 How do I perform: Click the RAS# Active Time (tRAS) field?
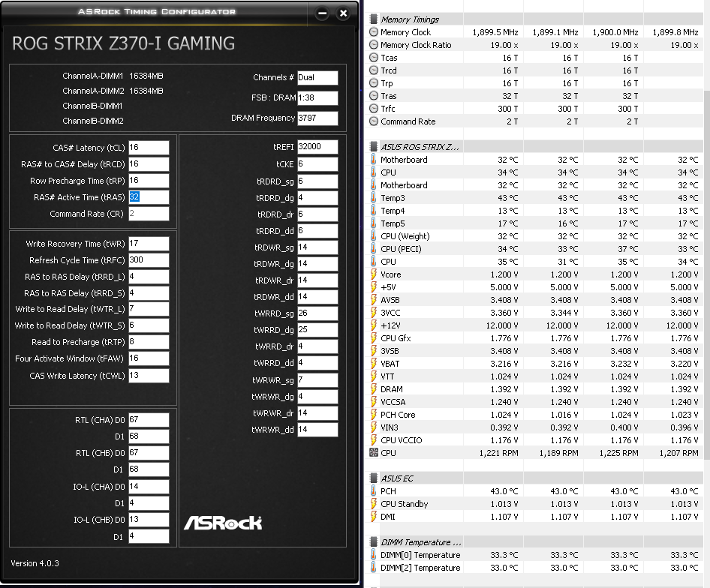149,197
